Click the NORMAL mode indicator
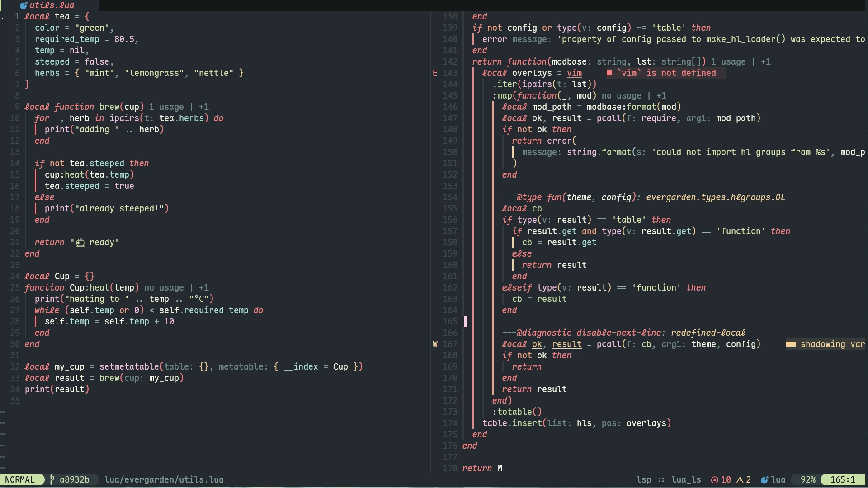Image resolution: width=868 pixels, height=488 pixels. click(20, 479)
